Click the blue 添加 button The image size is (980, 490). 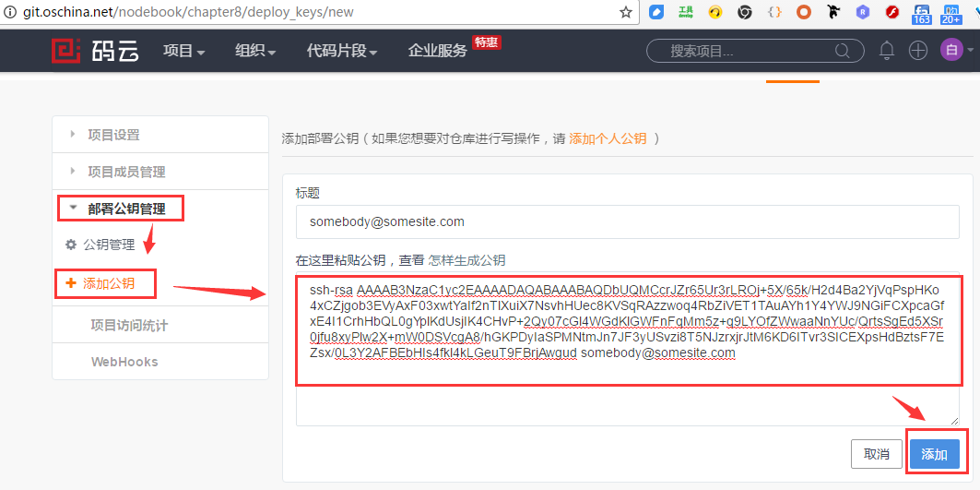934,454
